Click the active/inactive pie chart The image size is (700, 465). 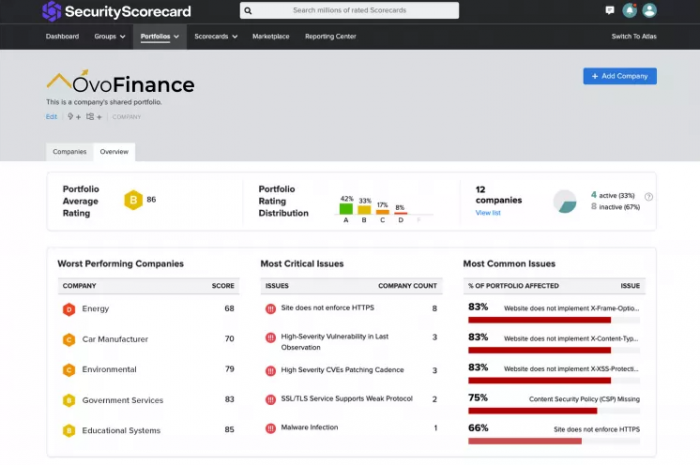pos(565,201)
